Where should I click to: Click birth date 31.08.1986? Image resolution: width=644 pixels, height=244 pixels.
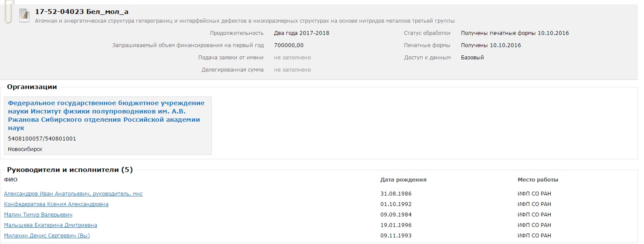396,194
